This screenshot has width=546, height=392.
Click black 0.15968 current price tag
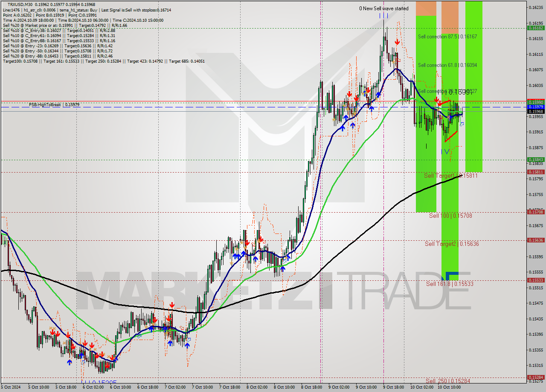(536, 111)
